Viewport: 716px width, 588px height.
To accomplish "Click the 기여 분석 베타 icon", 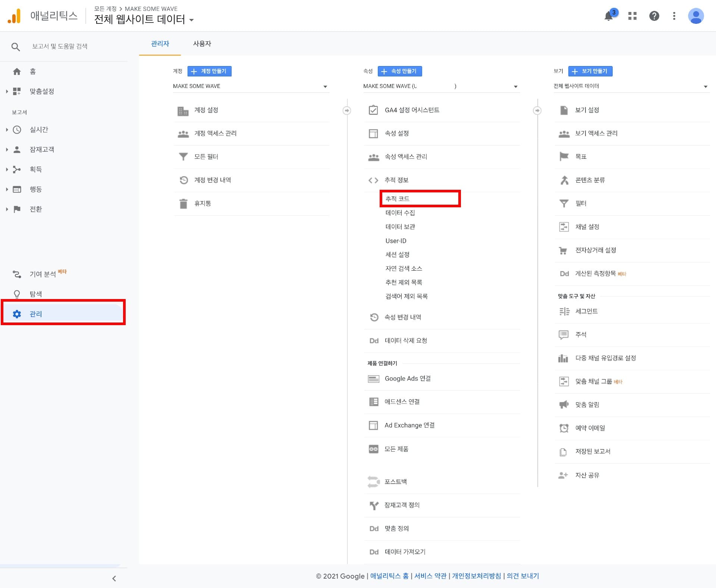I will tap(16, 274).
